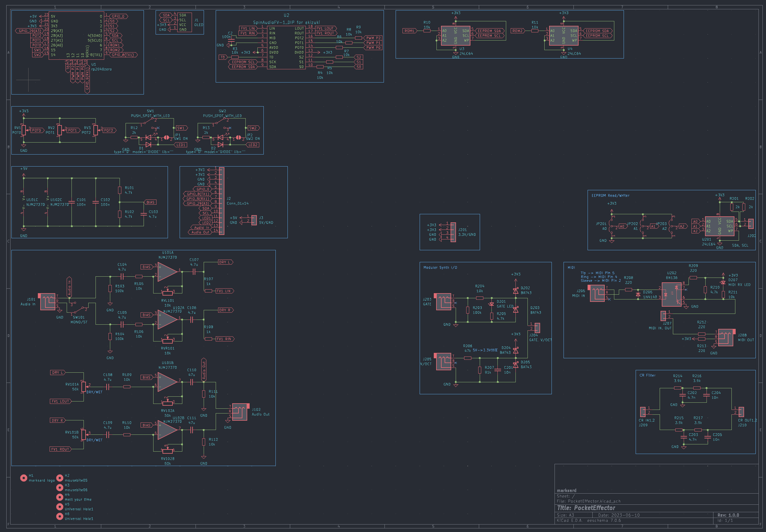Toggle the SW101 MONO/ST switch symbol
Screen dimensions: 766x532
click(x=78, y=310)
